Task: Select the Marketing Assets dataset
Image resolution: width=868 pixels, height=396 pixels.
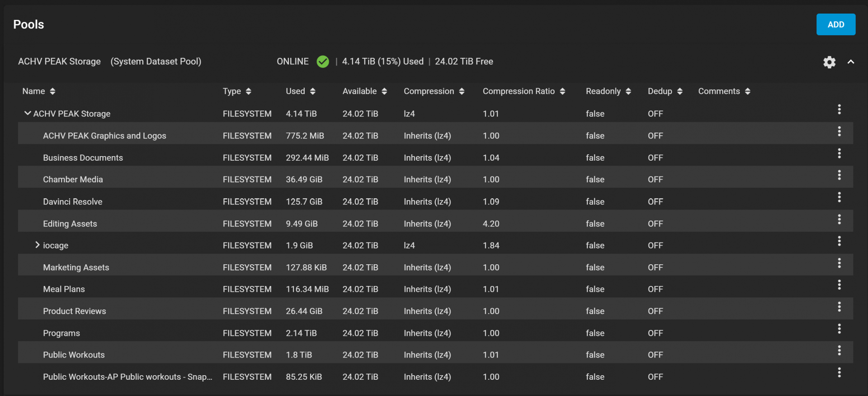Action: [76, 268]
